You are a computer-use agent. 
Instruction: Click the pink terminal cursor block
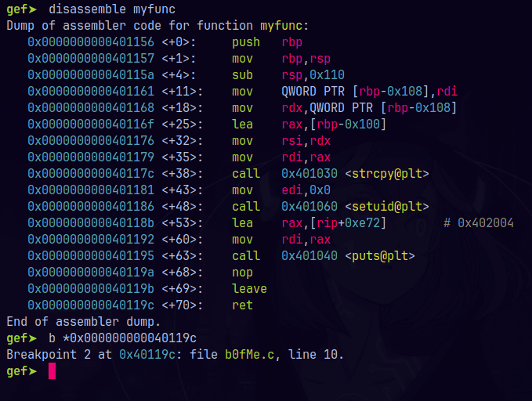point(52,370)
